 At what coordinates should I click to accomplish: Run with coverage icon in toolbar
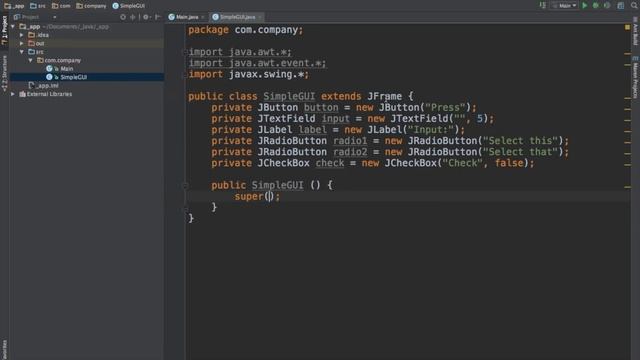pyautogui.click(x=607, y=5)
